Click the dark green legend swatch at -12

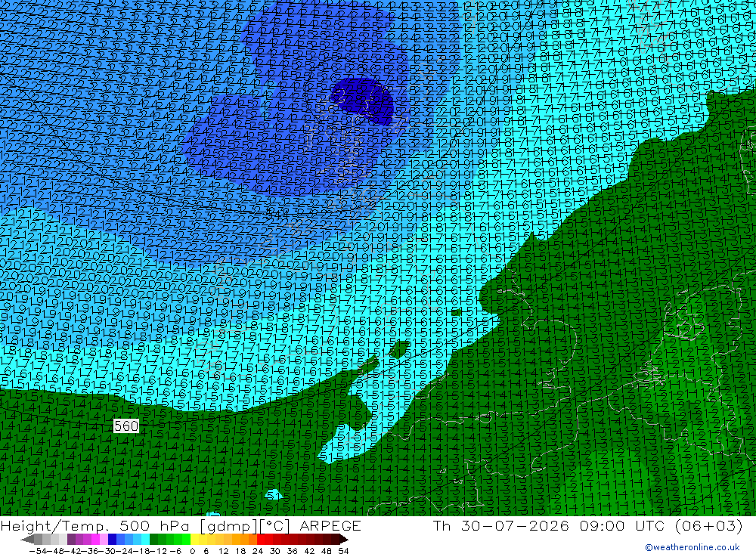click(x=153, y=539)
